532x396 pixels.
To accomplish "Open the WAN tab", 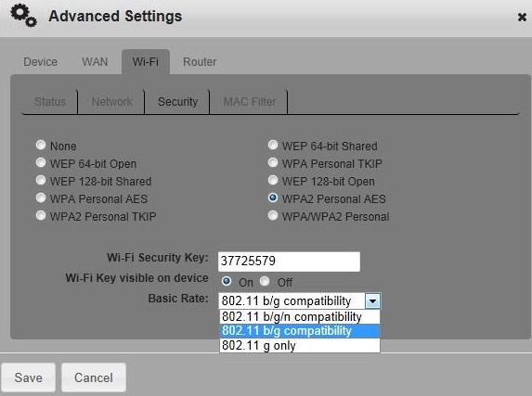I will click(95, 62).
